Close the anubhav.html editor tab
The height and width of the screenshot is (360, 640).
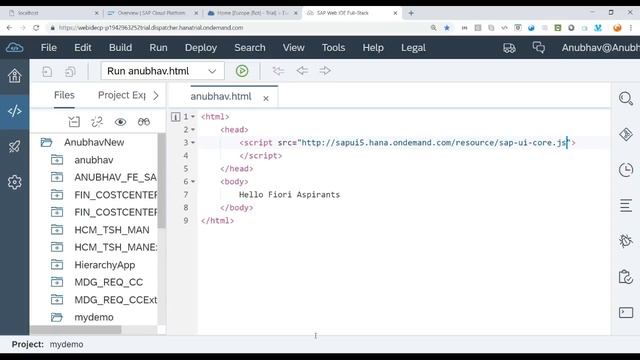tap(266, 98)
